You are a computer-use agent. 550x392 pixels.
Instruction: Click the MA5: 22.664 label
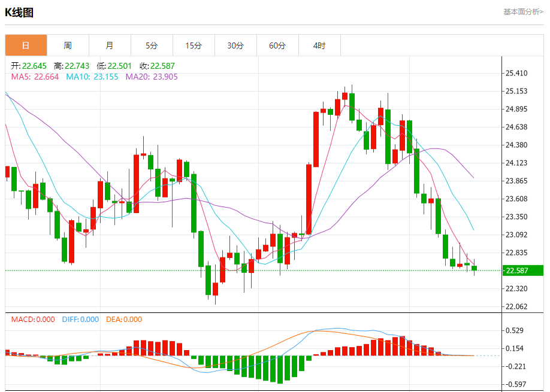[x=35, y=77]
